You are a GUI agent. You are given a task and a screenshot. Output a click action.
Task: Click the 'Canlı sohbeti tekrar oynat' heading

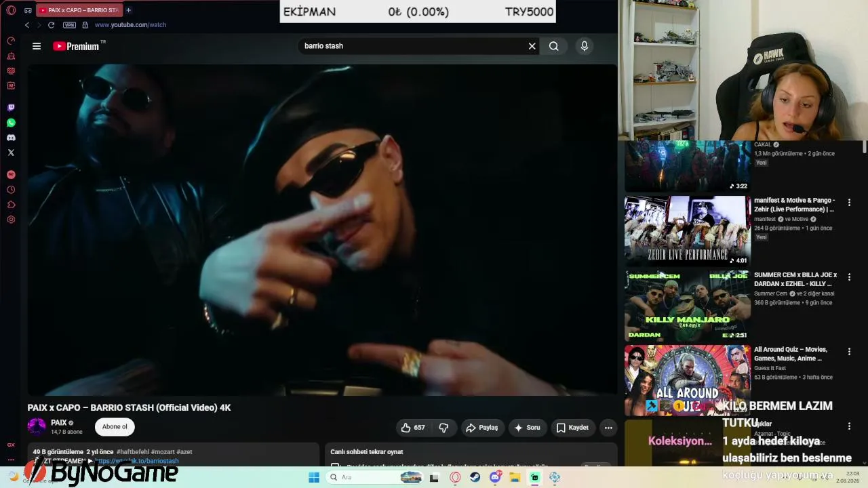pyautogui.click(x=367, y=452)
